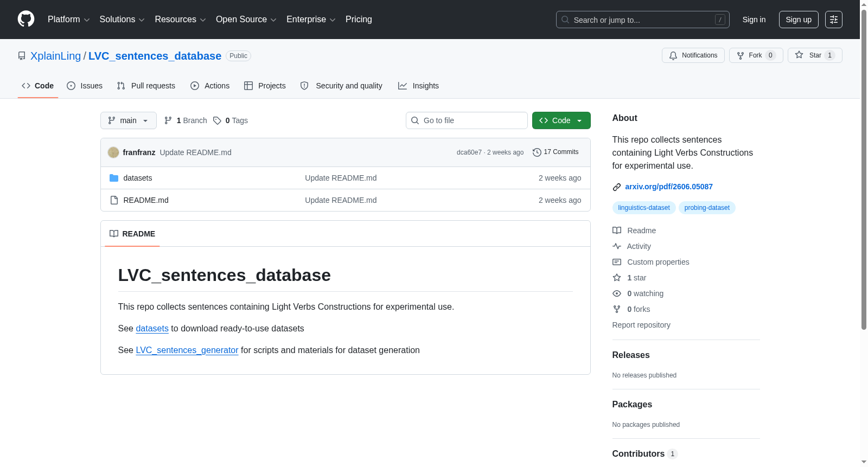
Task: Click the Sign up button
Action: [799, 20]
